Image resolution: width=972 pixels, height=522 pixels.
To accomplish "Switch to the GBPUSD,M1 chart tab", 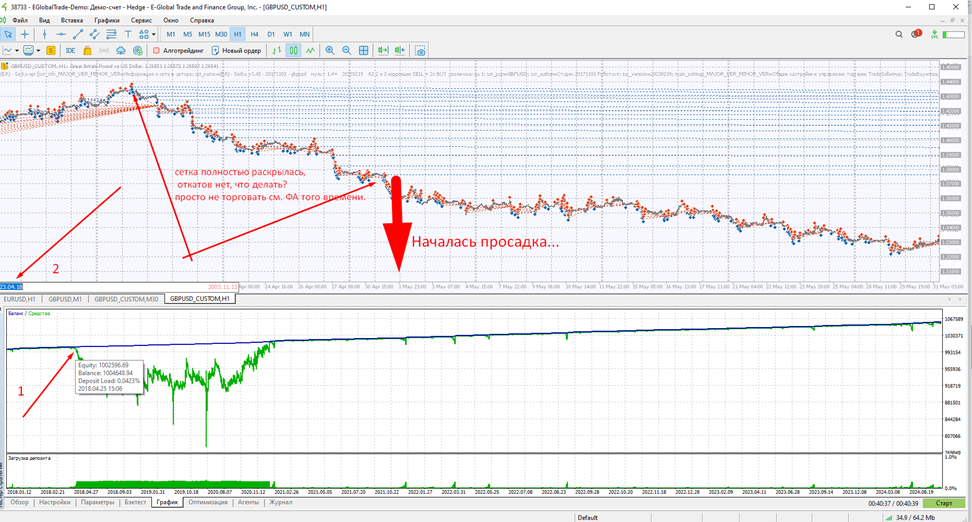I will (65, 299).
